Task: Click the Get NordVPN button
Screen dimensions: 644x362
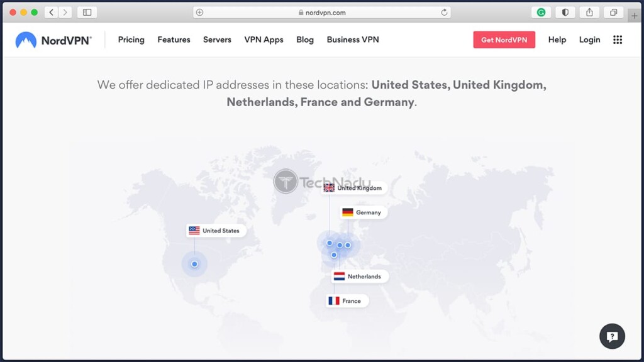Action: (x=504, y=40)
